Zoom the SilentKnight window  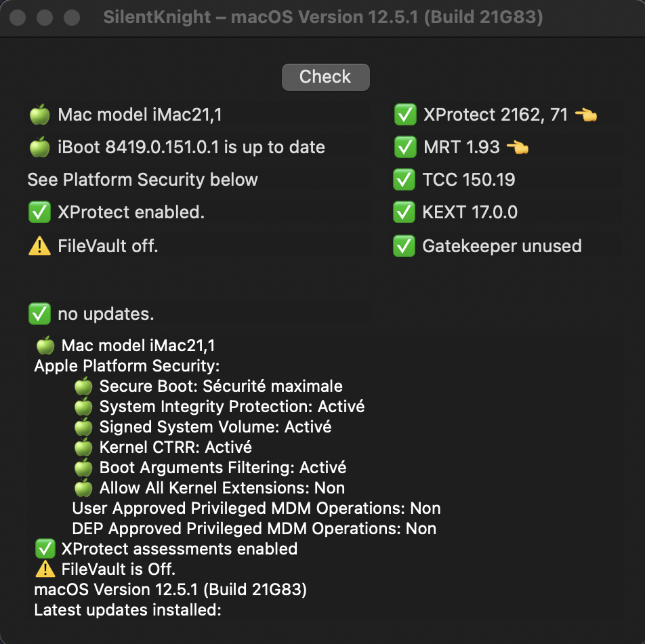click(x=72, y=18)
